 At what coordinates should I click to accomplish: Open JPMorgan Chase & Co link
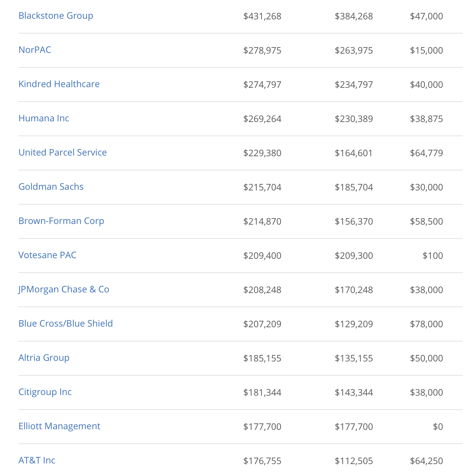[64, 289]
